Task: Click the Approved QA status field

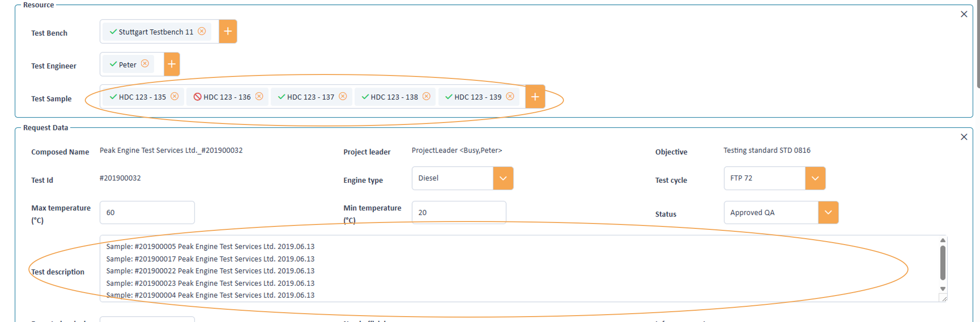Action: [771, 213]
